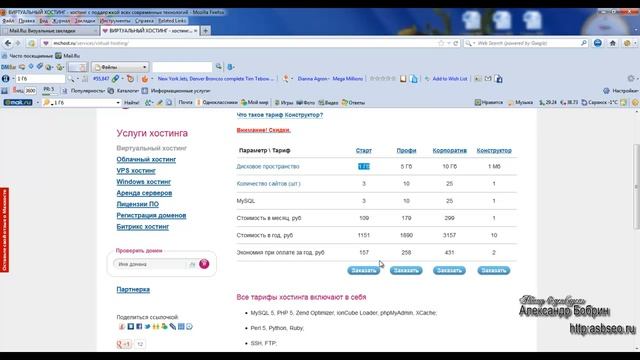640x360 pixels.
Task: Open the Старт tariff column link
Action: [364, 150]
